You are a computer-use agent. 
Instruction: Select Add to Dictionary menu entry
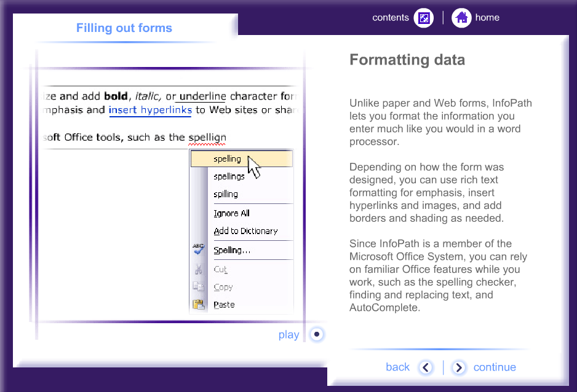pyautogui.click(x=242, y=231)
